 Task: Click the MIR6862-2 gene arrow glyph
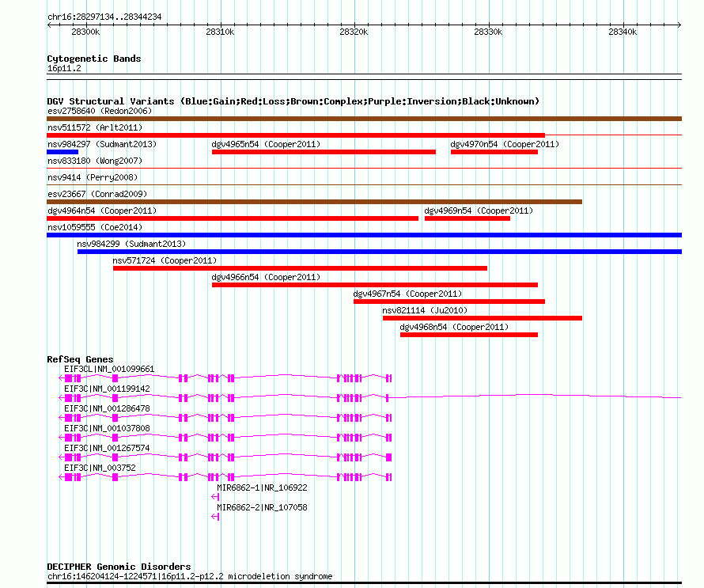click(215, 517)
